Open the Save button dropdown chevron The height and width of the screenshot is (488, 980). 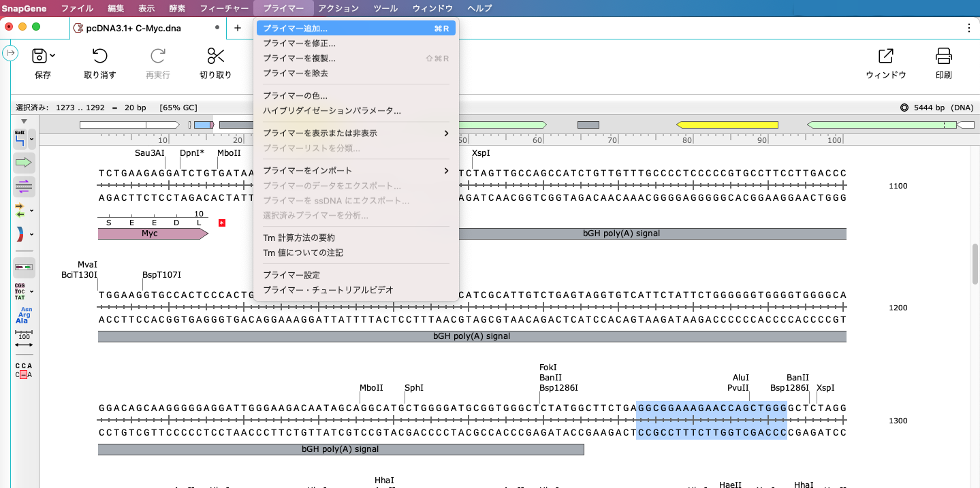(54, 54)
